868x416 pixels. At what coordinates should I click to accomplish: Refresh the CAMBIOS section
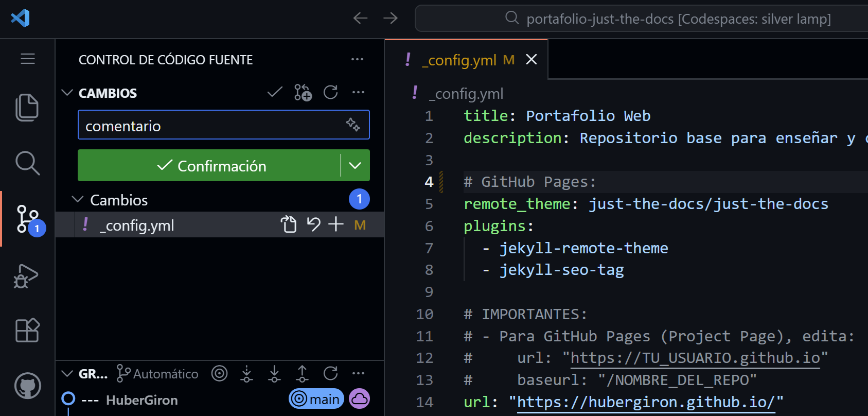[x=331, y=92]
